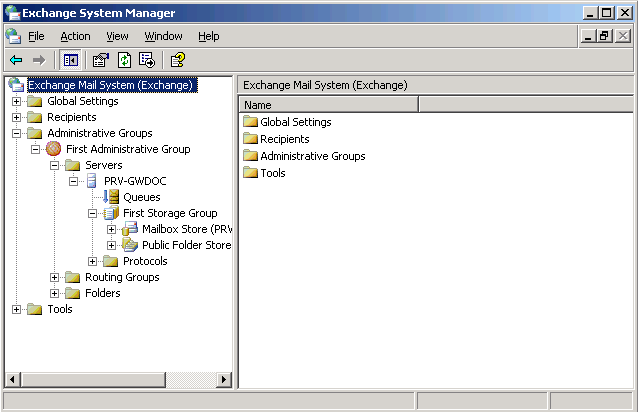Collapse the First Storage Group node
Screen dimensions: 638x412
click(x=92, y=213)
